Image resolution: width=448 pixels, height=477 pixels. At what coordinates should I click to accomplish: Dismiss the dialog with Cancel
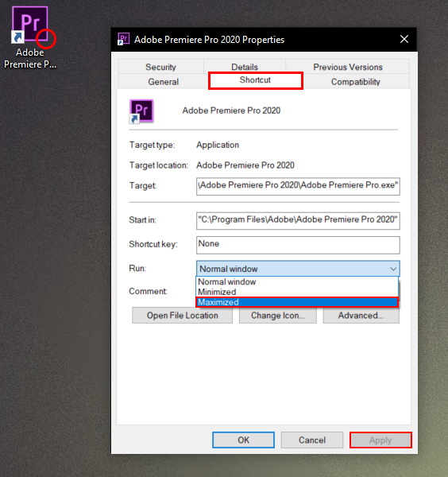(312, 440)
